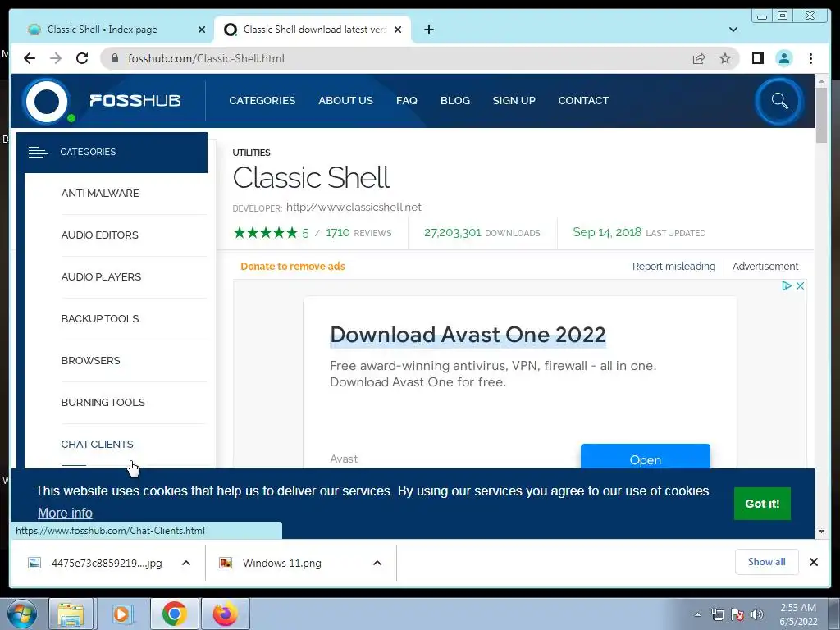840x630 pixels.
Task: Open the BACKUP TOOLS category
Action: pyautogui.click(x=99, y=319)
